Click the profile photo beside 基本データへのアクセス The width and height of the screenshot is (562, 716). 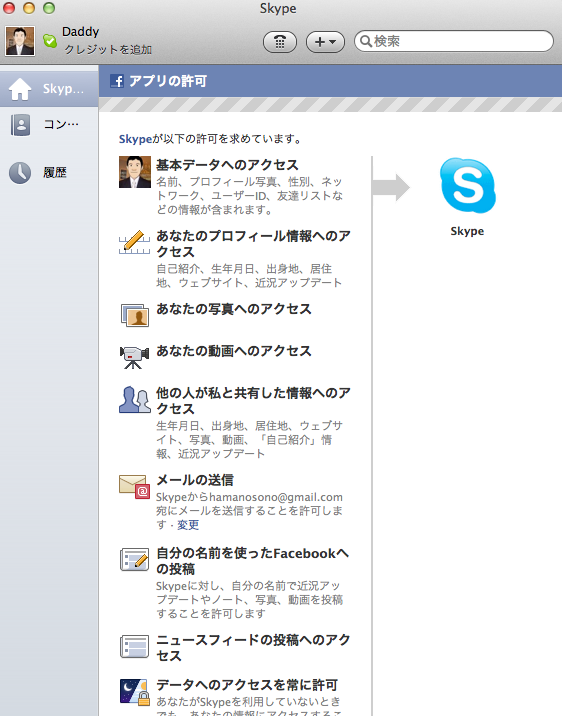pos(135,172)
